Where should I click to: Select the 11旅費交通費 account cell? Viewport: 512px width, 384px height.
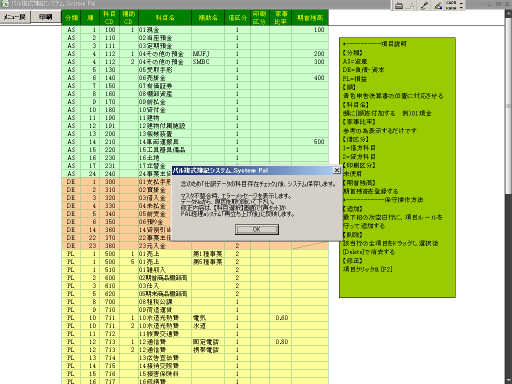coord(165,334)
